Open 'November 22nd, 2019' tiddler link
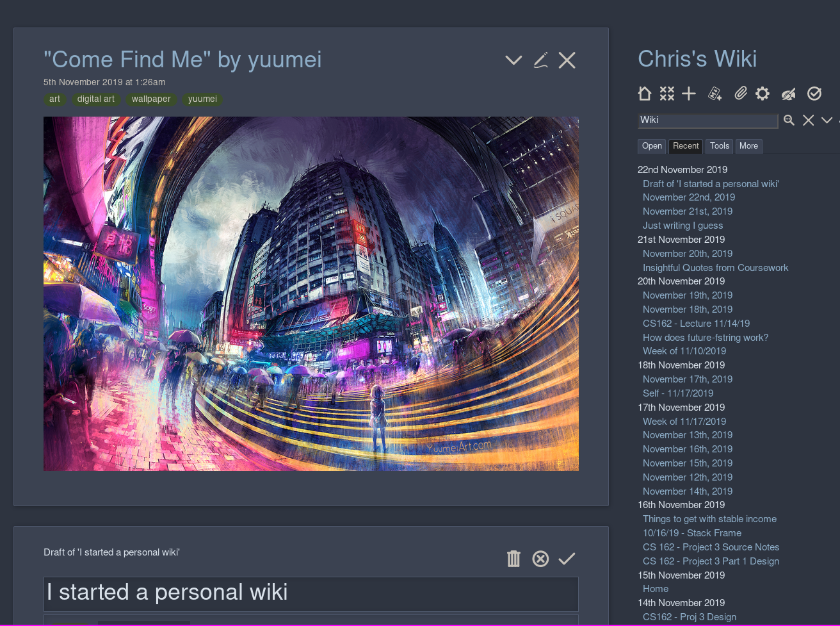The width and height of the screenshot is (840, 626). coord(689,197)
